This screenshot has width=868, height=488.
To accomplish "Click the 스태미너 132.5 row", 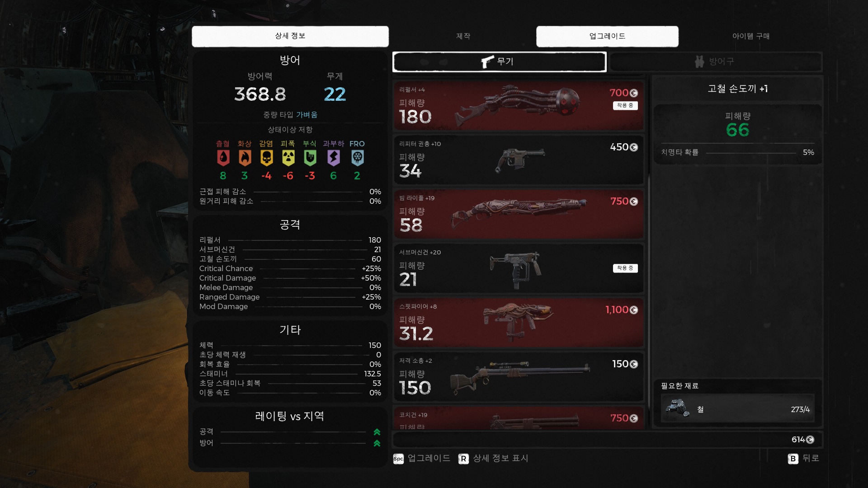I will click(x=290, y=374).
